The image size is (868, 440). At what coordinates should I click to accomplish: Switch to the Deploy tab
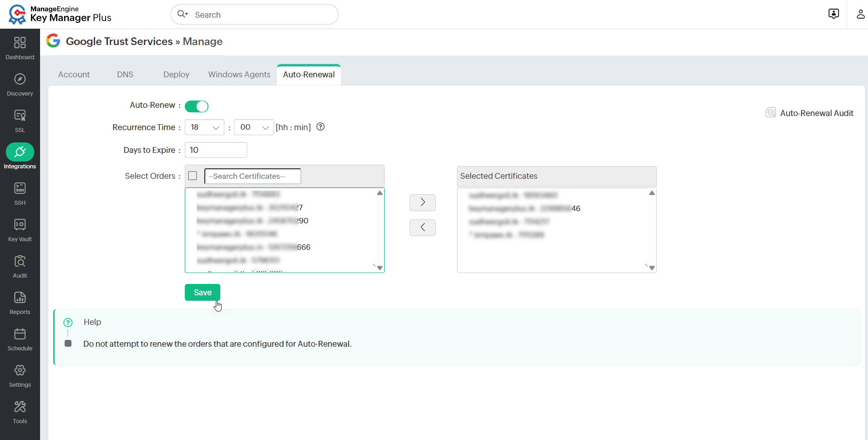coord(176,75)
